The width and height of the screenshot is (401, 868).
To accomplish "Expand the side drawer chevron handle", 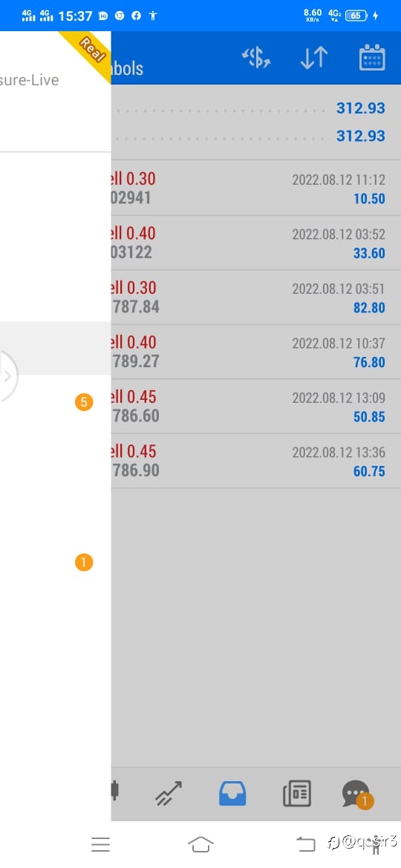I will [7, 376].
